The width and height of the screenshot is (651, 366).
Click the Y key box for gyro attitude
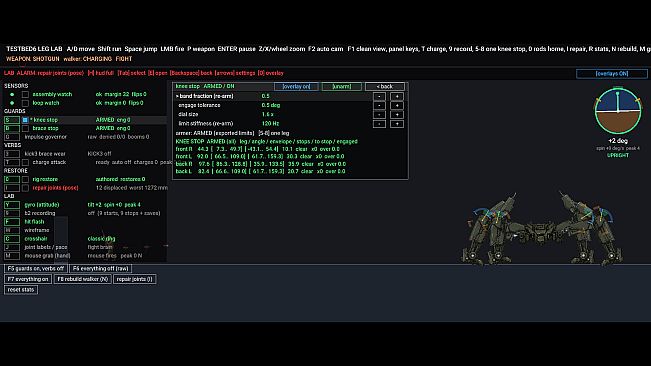[x=12, y=205]
